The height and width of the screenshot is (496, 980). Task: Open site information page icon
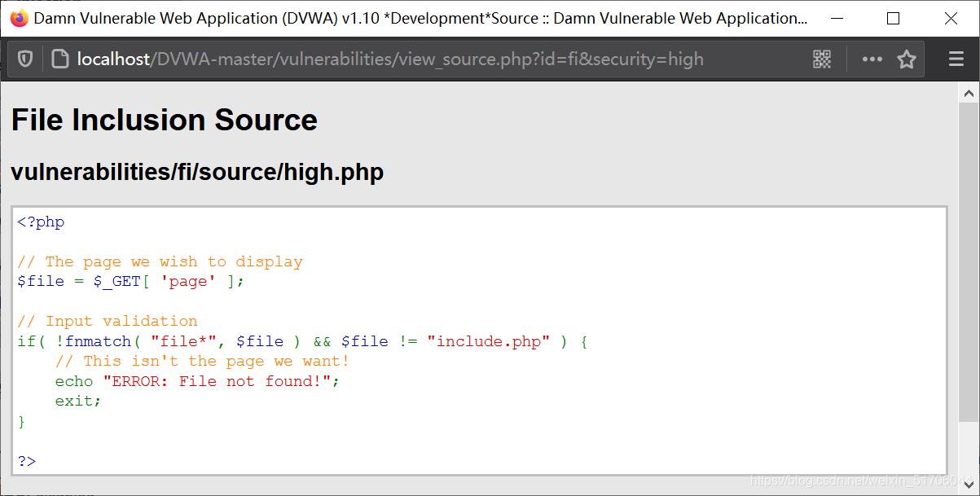59,59
